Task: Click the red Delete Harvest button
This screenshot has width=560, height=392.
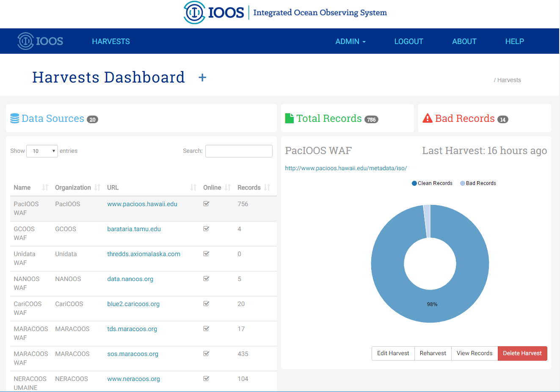Action: tap(522, 353)
